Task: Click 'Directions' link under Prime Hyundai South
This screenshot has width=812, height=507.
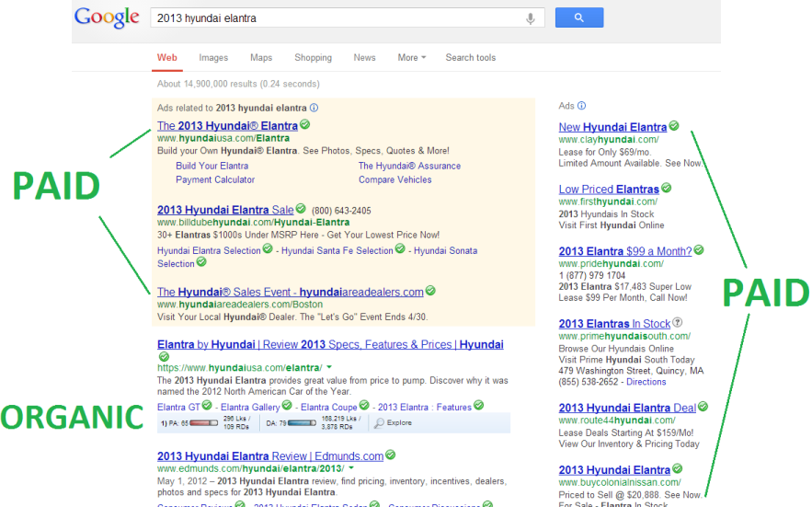Action: coord(646,382)
